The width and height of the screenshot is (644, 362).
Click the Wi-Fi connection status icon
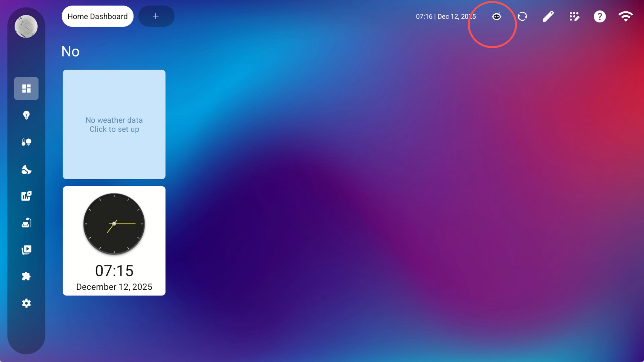click(626, 16)
